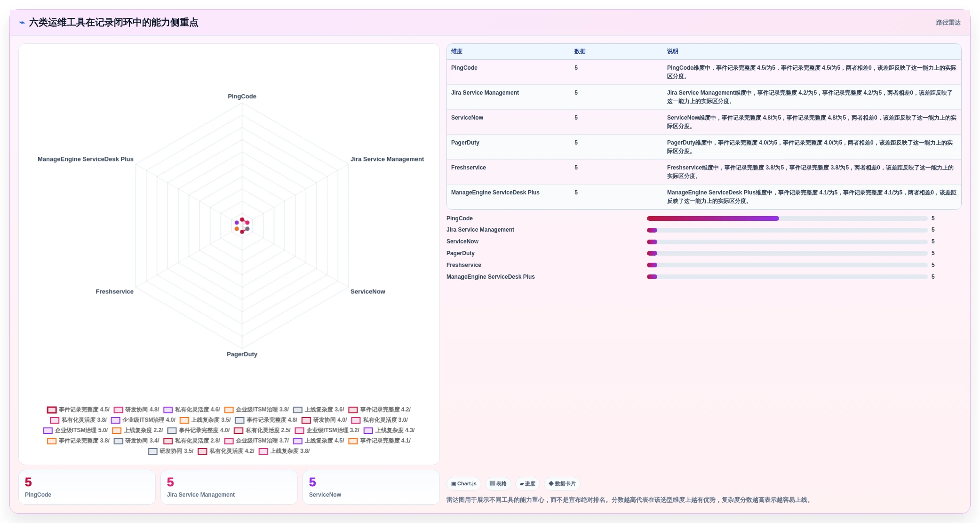Click the PingCode progress bar
The height and width of the screenshot is (523, 980).
click(787, 218)
